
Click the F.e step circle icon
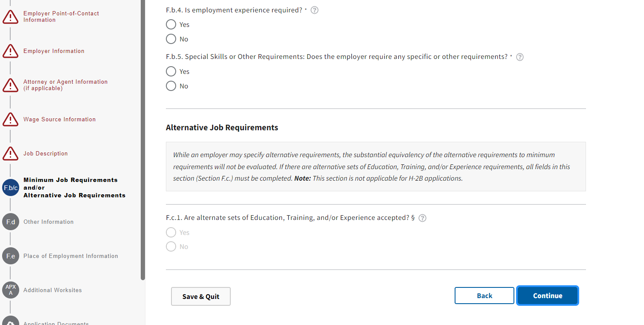11,256
